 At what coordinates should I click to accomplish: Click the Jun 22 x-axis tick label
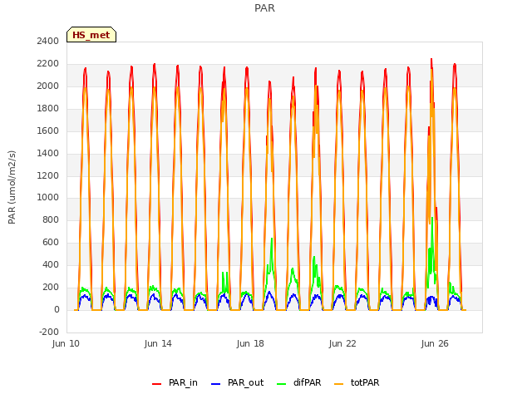(342, 343)
